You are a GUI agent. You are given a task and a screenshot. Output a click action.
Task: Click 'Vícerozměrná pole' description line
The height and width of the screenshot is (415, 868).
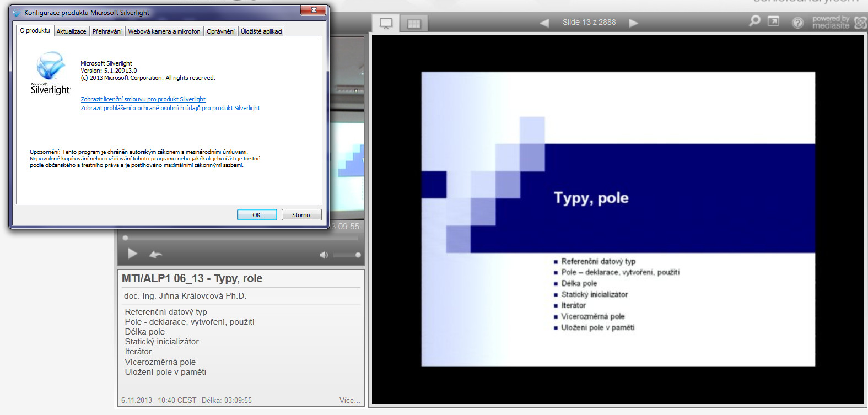[x=160, y=362]
